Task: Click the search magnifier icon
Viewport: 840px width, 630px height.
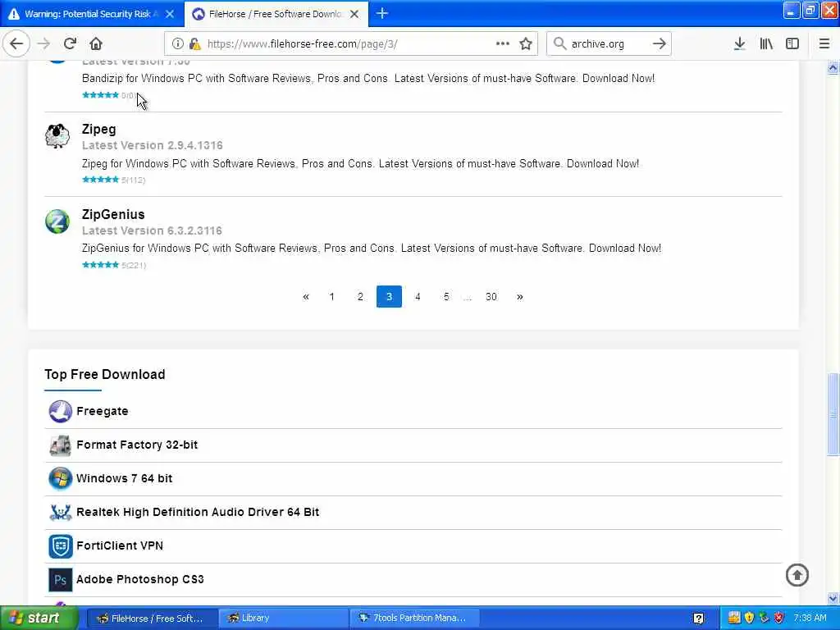Action: point(559,43)
